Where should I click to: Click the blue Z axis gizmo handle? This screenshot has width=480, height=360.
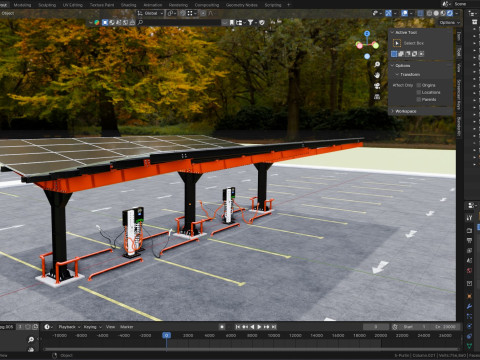(367, 34)
